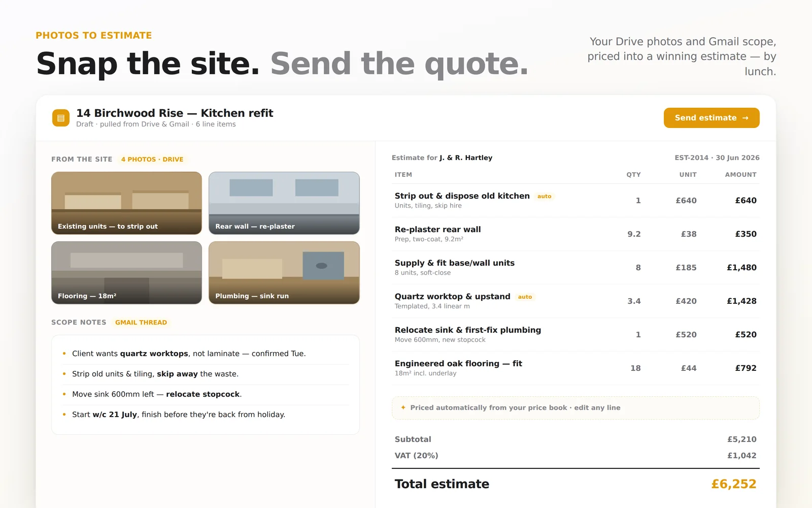Screen dimensions: 812x508
Task: Click the 9.2 quantity for Re-plaster rear wall
Action: click(634, 234)
